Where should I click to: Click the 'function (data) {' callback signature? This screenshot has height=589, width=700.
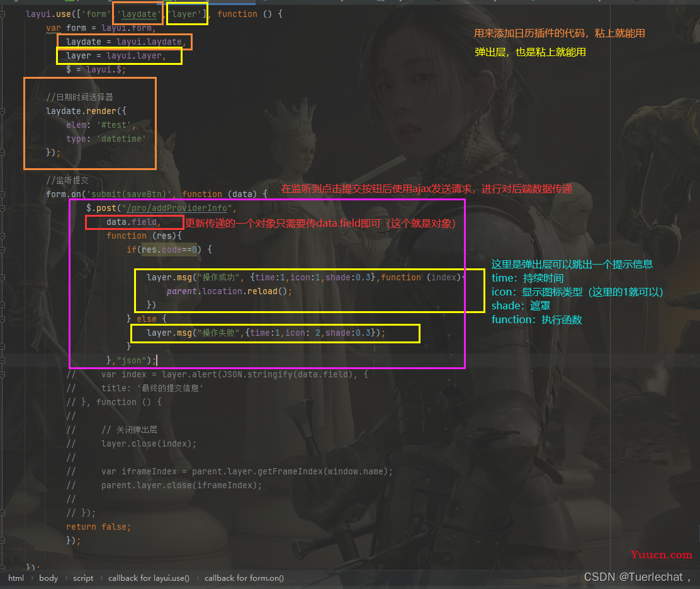pos(225,195)
